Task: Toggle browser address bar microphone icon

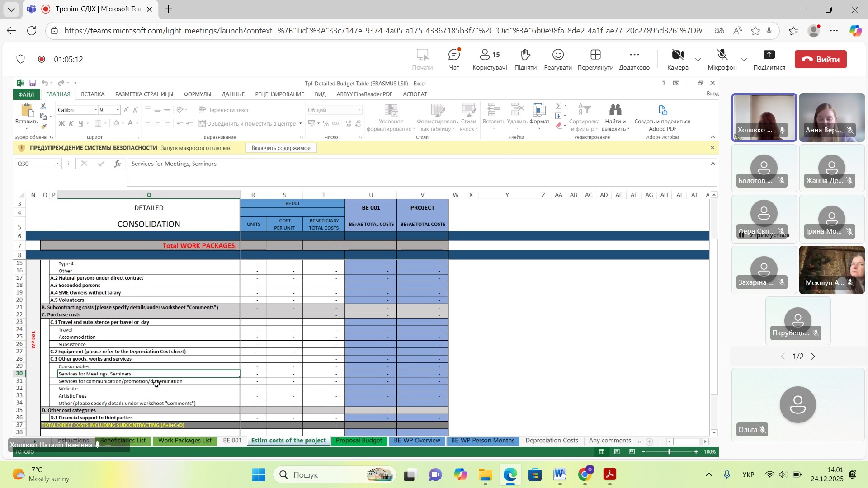Action: [x=769, y=31]
